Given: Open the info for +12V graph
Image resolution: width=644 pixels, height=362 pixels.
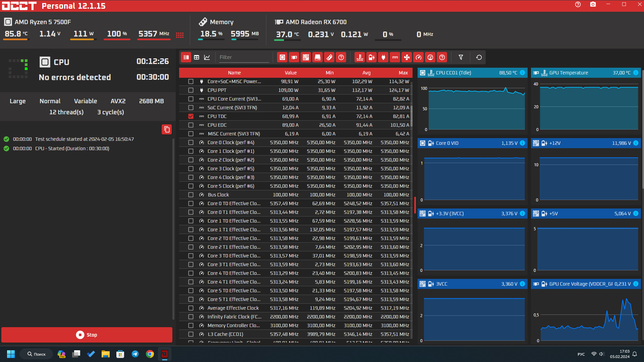Looking at the screenshot, I should 636,143.
